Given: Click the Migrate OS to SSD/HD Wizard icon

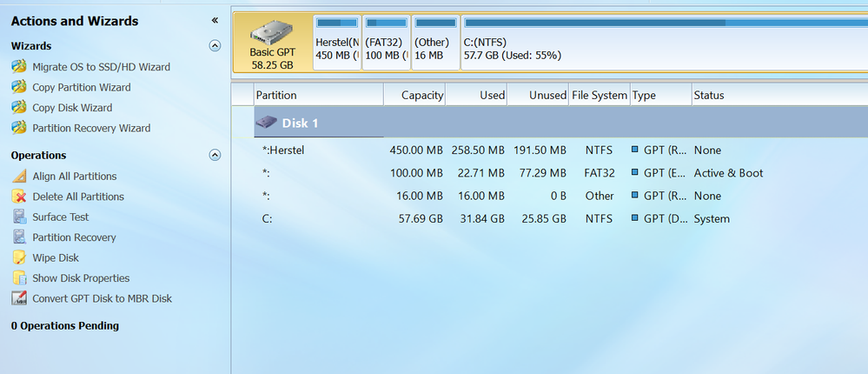Looking at the screenshot, I should click(x=18, y=67).
